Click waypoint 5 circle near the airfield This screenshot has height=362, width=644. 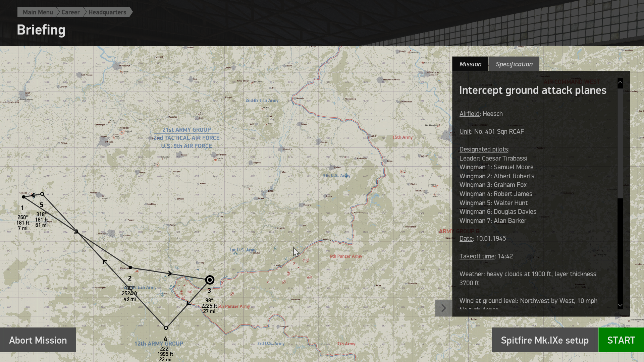click(x=42, y=194)
